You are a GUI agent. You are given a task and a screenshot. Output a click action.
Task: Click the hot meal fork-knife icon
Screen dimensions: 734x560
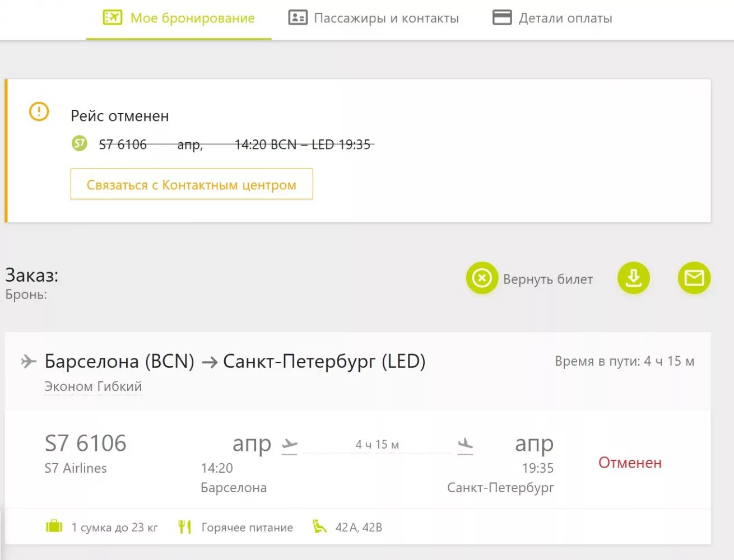click(x=185, y=526)
